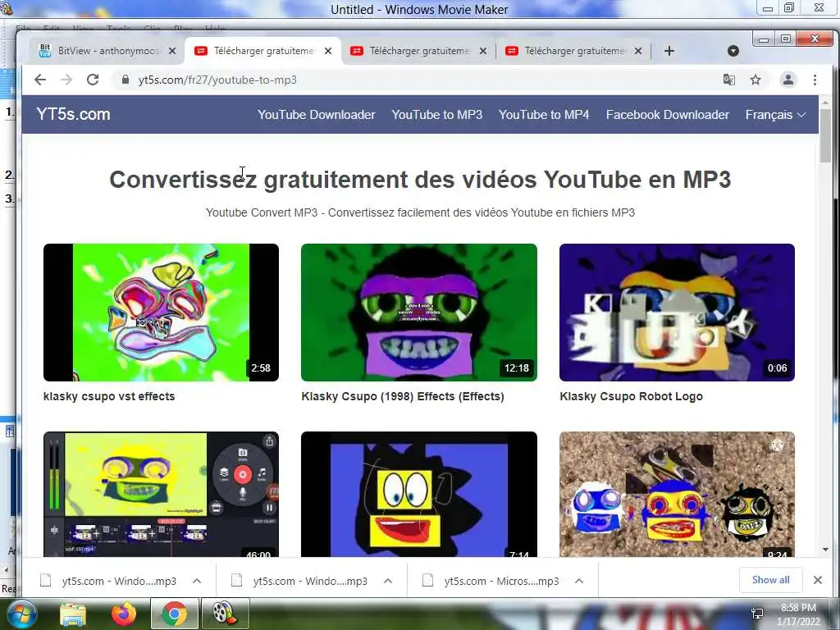Click Show all downloads button
Image resolution: width=840 pixels, height=630 pixels.
pyautogui.click(x=771, y=580)
